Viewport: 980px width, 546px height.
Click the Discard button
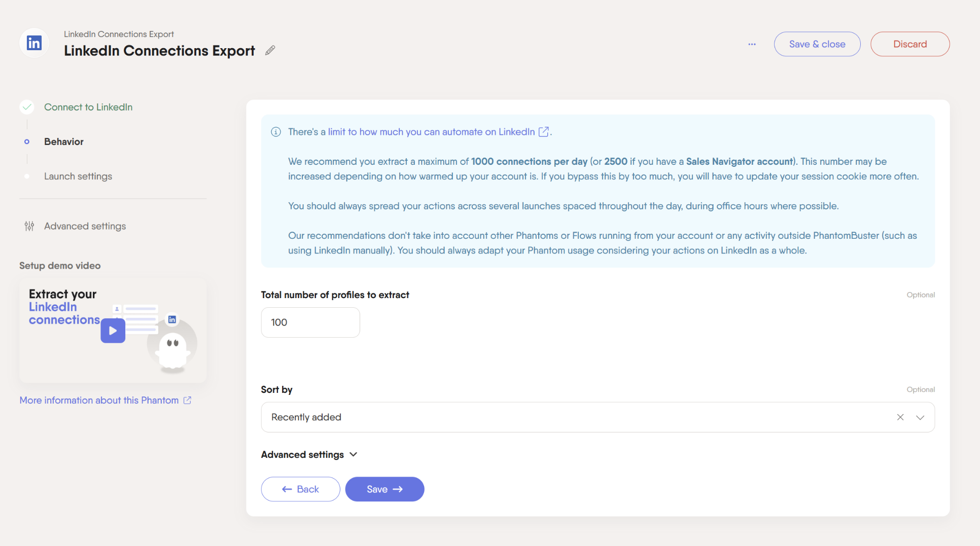[910, 44]
